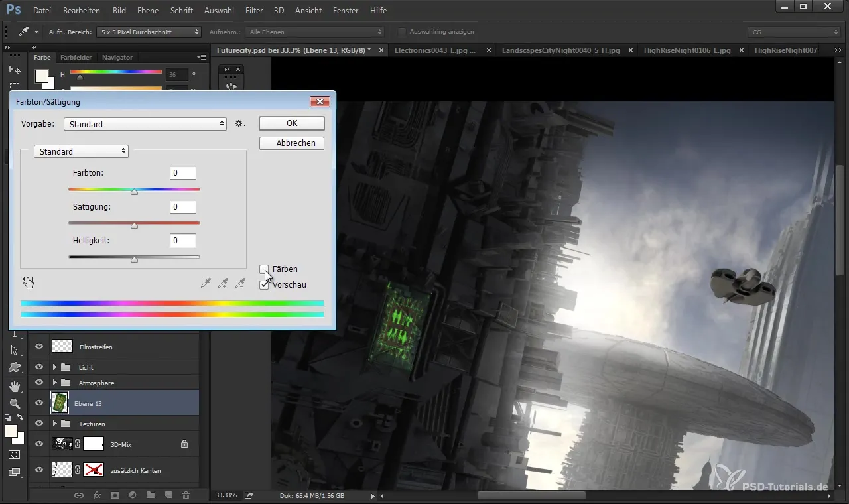The height and width of the screenshot is (504, 849).
Task: Expand the Atmosphäre layer group
Action: (55, 383)
